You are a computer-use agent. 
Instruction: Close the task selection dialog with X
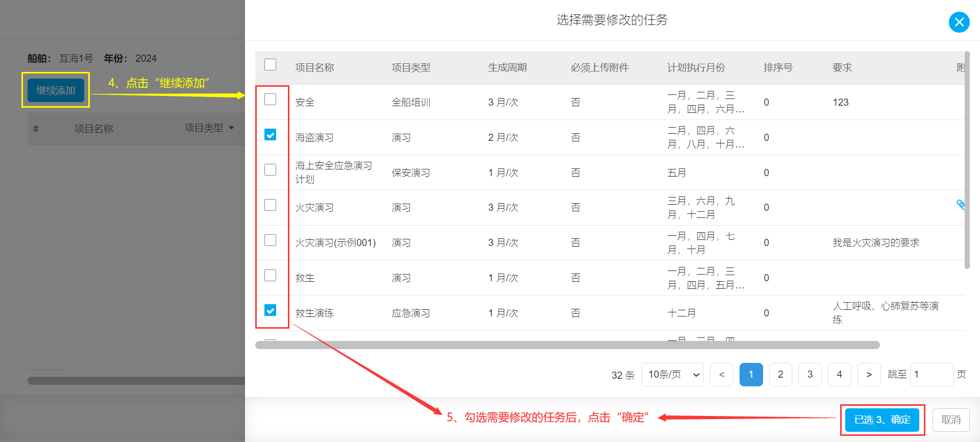click(959, 22)
